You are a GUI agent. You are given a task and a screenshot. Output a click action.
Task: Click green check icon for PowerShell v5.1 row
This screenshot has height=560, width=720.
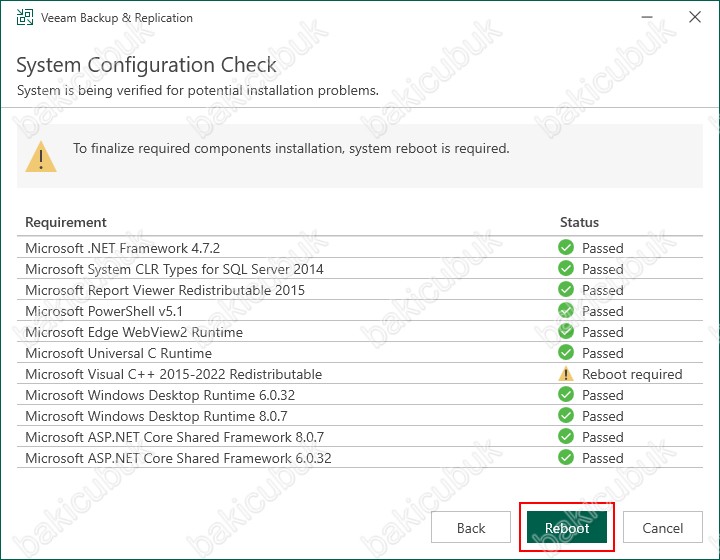(x=566, y=311)
